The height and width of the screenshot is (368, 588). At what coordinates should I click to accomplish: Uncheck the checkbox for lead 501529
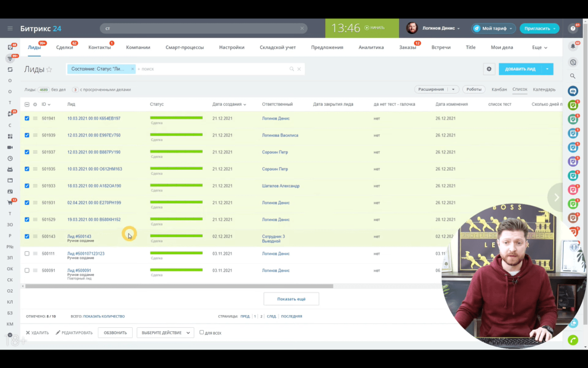[x=27, y=220]
